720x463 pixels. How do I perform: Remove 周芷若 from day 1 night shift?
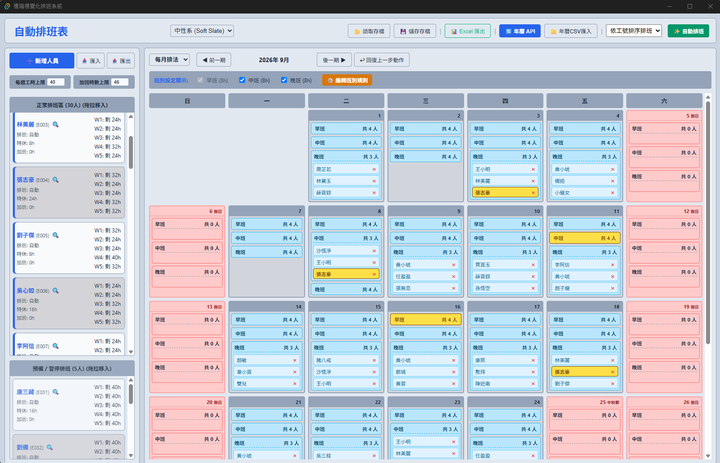(374, 169)
